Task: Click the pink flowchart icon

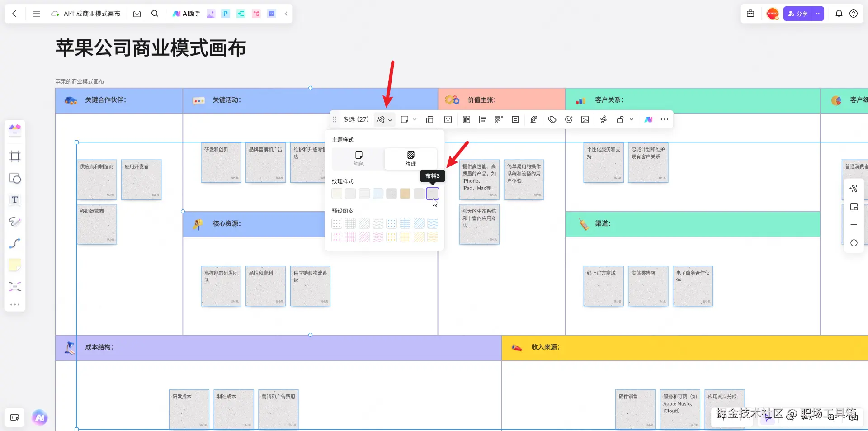Action: click(x=256, y=14)
